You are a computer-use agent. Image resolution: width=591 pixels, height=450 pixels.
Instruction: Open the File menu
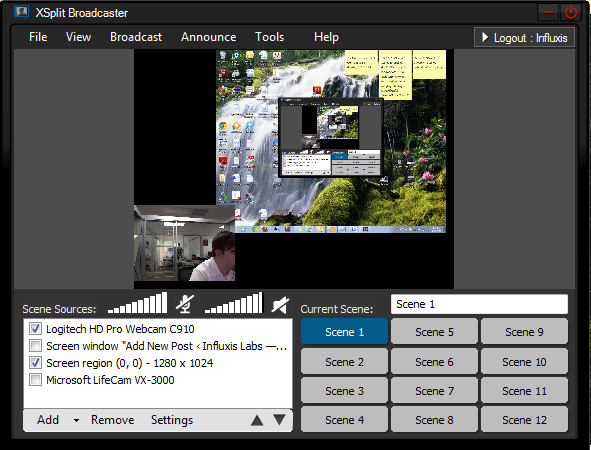(38, 37)
